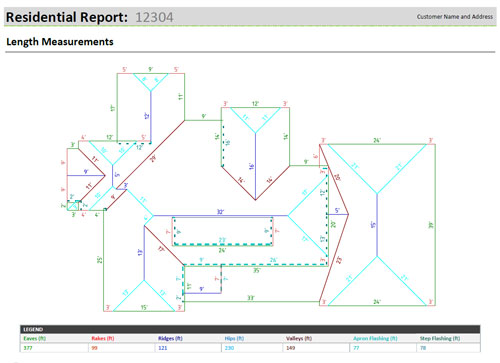Click the 30' ridge label in diagram

(221, 212)
